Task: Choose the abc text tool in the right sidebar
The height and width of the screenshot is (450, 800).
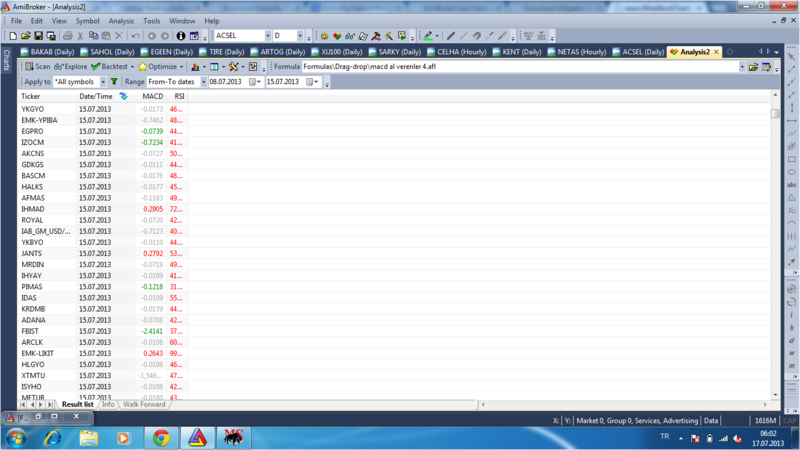Action: pyautogui.click(x=791, y=185)
